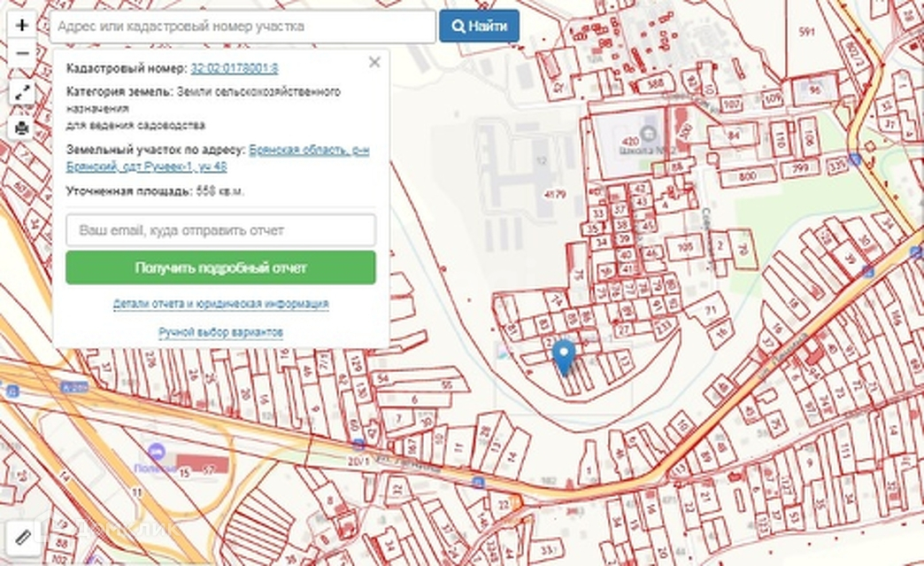Click the School No. 2 map icon
Image resolution: width=924 pixels, height=566 pixels.
tap(648, 133)
